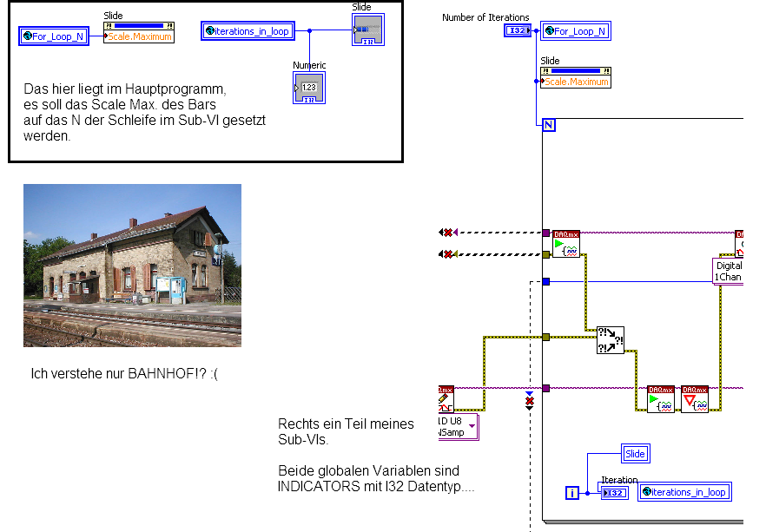This screenshot has height=532, width=766.
Task: Click the Slide Scale.Maximum property node above the loop
Action: click(576, 77)
